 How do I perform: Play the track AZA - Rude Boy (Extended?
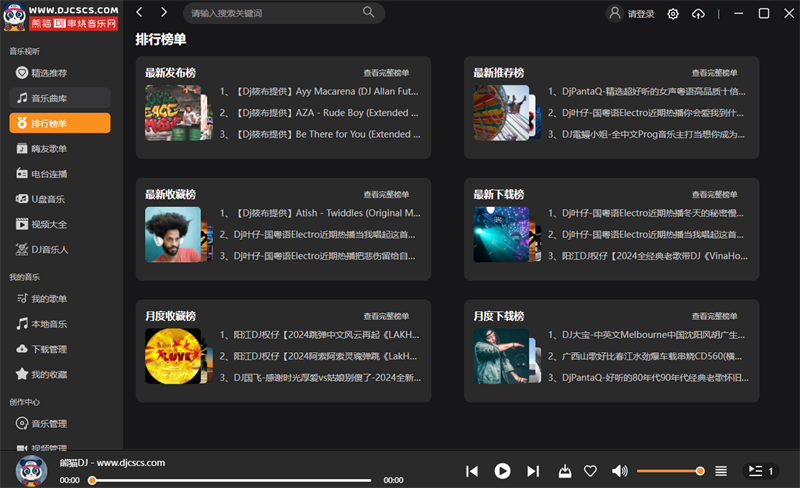(x=319, y=113)
